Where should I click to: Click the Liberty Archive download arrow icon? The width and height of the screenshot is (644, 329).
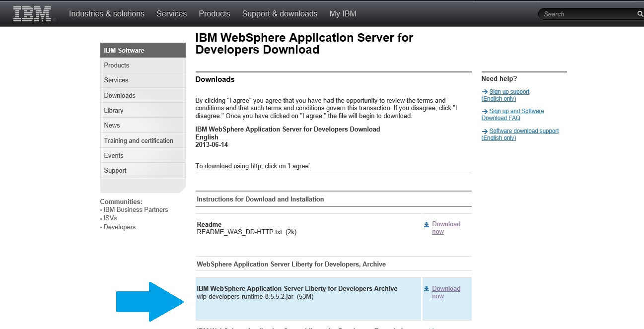click(x=427, y=289)
